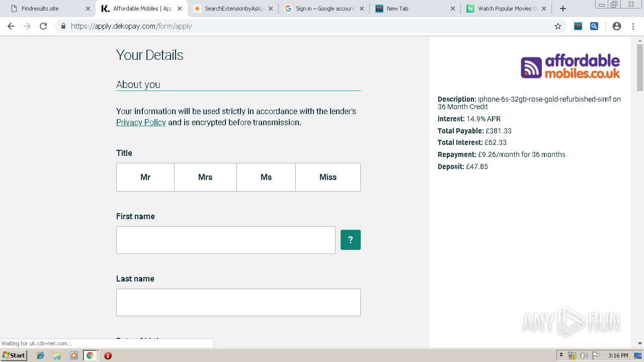This screenshot has height=362, width=644.
Task: Click the 'Total Interest: £62.33' line
Action: click(472, 142)
